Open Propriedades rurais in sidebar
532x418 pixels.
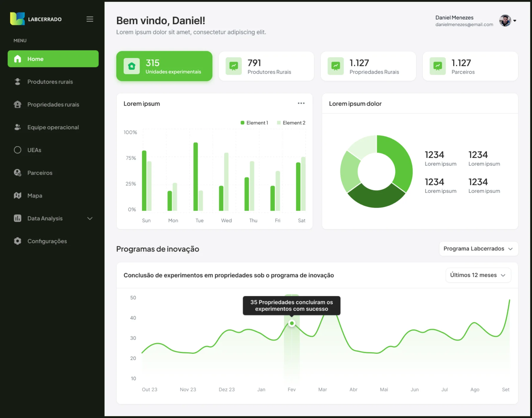53,104
